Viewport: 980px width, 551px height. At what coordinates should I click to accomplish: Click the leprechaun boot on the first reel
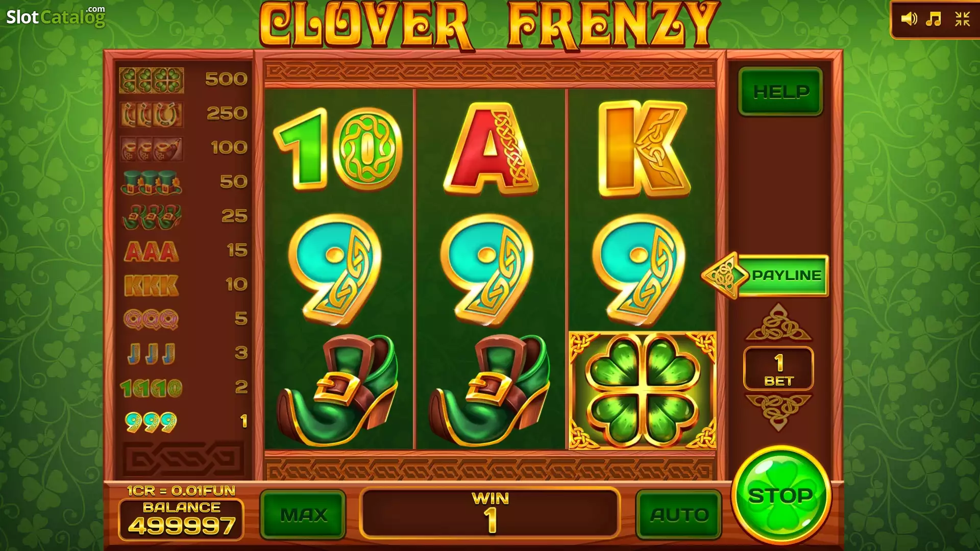click(x=337, y=390)
